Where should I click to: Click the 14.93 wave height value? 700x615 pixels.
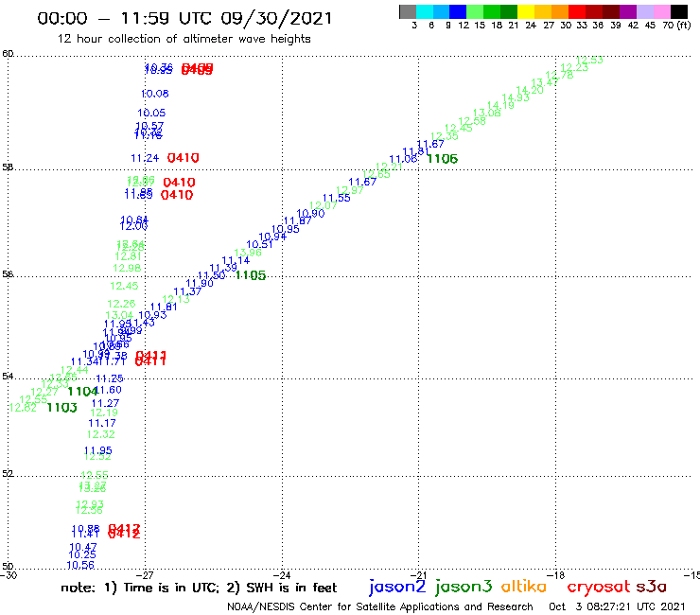coord(516,97)
